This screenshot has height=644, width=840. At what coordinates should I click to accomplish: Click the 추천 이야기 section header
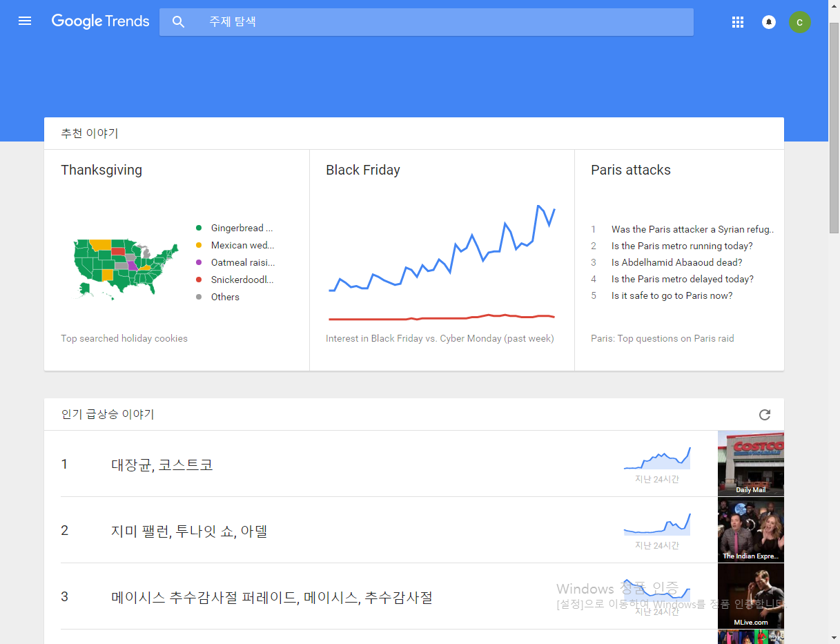tap(90, 133)
